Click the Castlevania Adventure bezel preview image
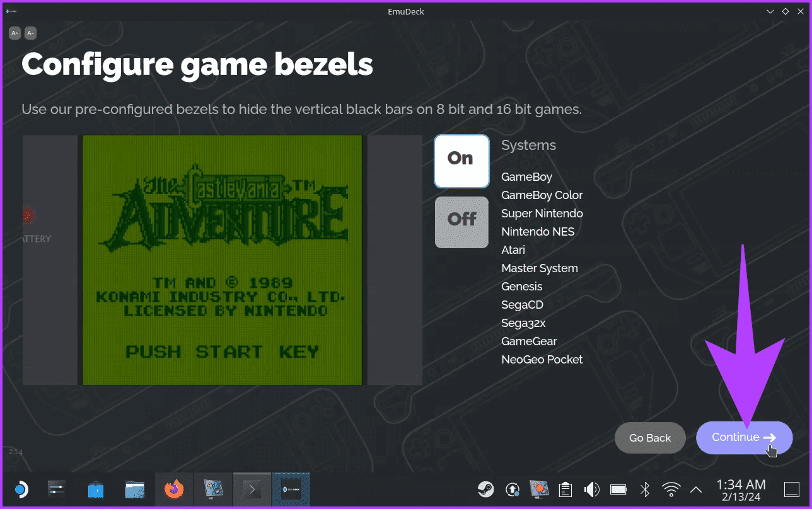 (222, 260)
